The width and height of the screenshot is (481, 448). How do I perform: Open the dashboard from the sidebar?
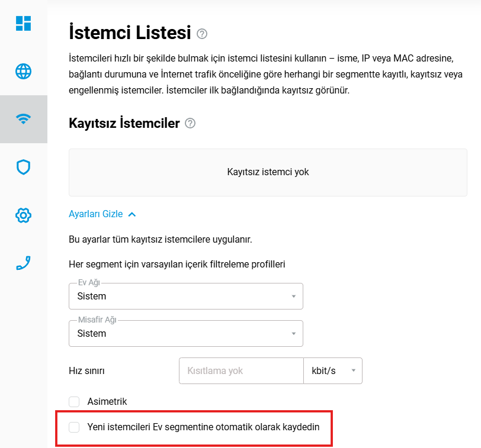pos(24,24)
